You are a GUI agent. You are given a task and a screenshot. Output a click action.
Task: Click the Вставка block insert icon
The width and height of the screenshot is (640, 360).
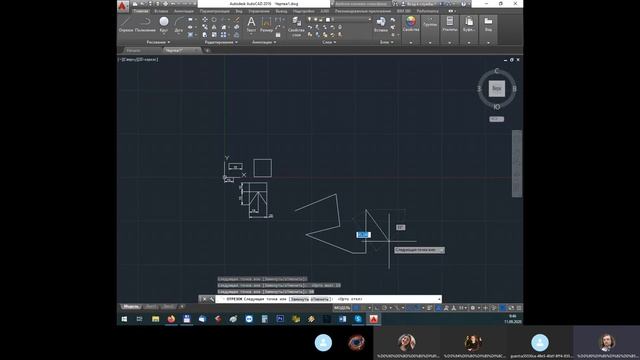click(381, 24)
